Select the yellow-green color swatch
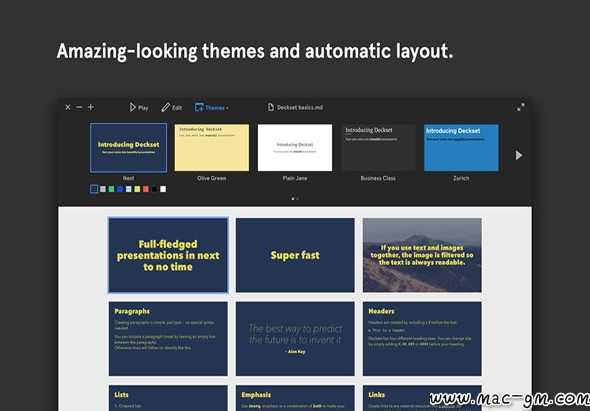Image resolution: width=590 pixels, height=411 pixels. (137, 189)
